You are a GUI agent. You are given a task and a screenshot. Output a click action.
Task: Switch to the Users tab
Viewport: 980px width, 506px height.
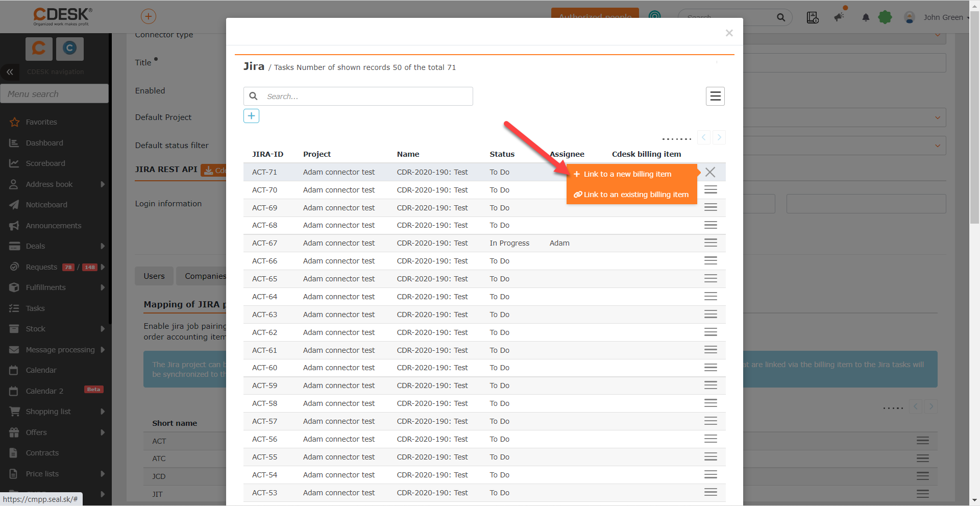point(154,276)
